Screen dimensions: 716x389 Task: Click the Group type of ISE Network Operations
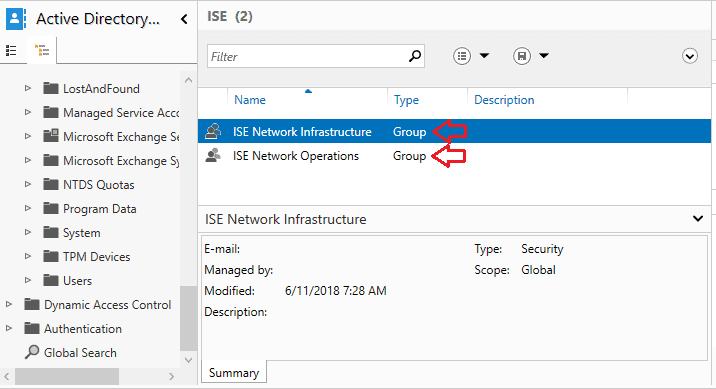click(409, 156)
